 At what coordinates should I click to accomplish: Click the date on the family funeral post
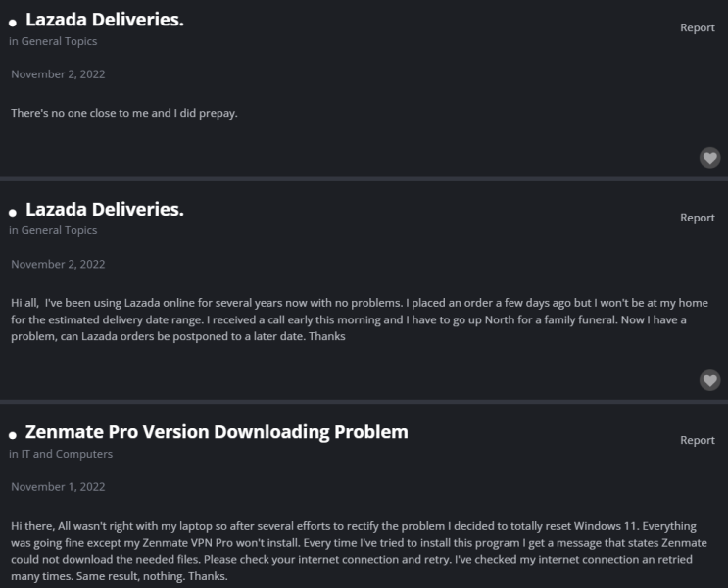click(58, 264)
